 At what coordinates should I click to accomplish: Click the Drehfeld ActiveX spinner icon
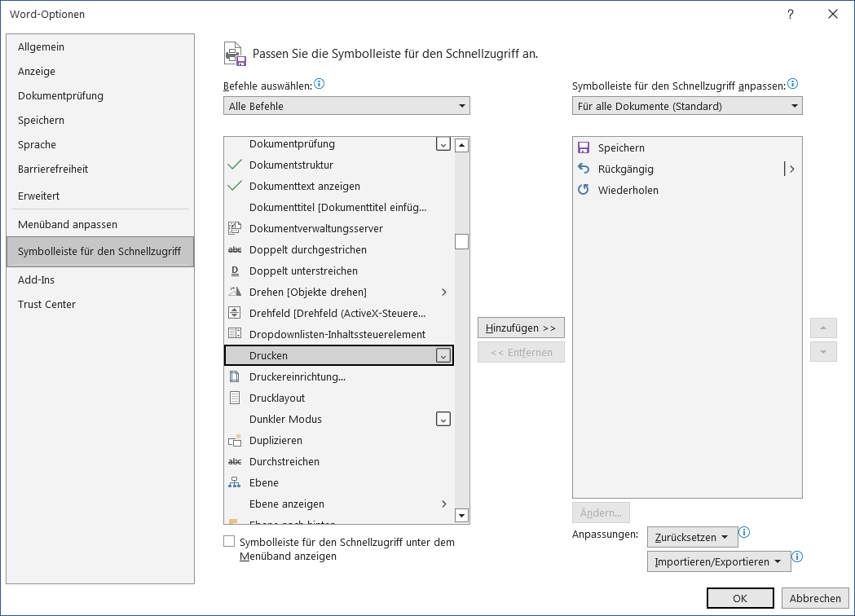point(235,313)
